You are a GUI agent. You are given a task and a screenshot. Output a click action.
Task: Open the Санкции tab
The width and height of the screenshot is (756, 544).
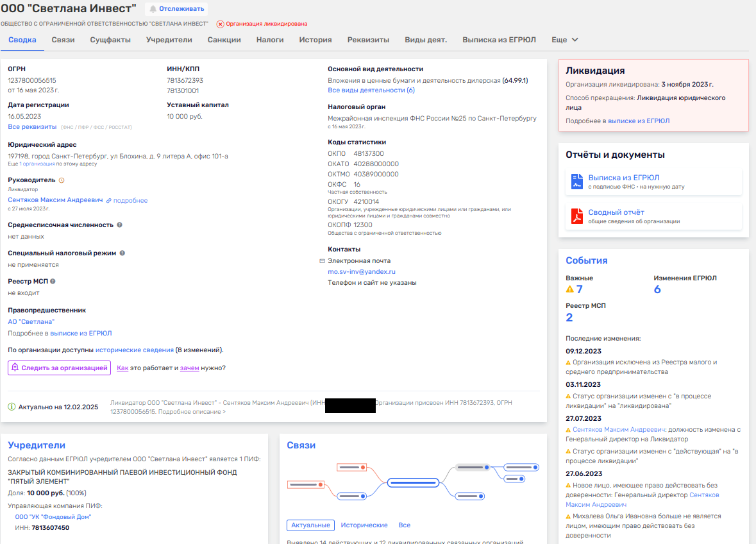[x=224, y=40]
